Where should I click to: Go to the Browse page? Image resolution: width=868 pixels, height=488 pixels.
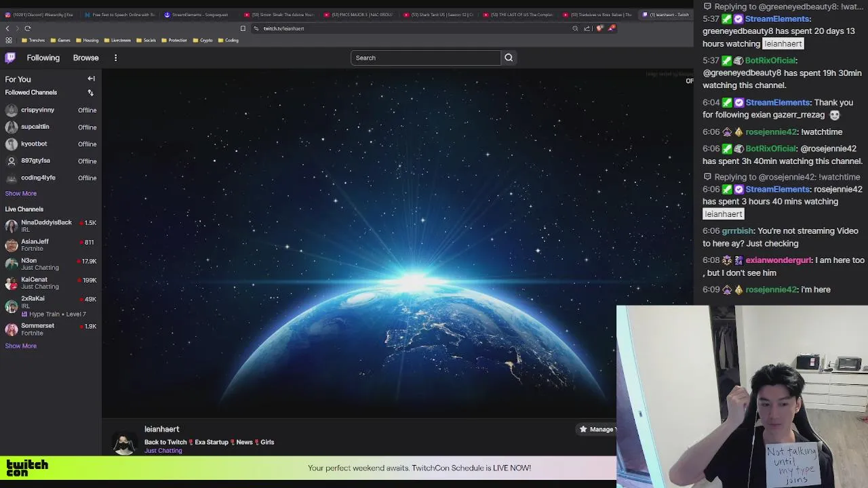coord(86,58)
